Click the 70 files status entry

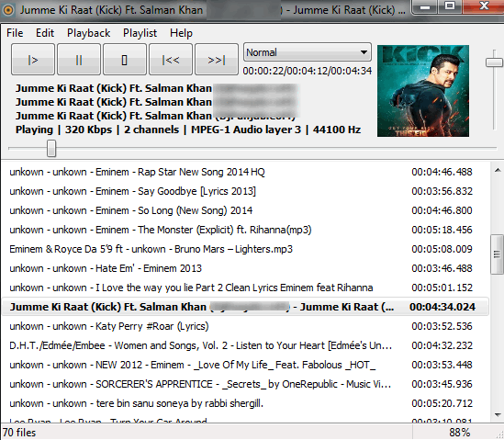point(19,433)
